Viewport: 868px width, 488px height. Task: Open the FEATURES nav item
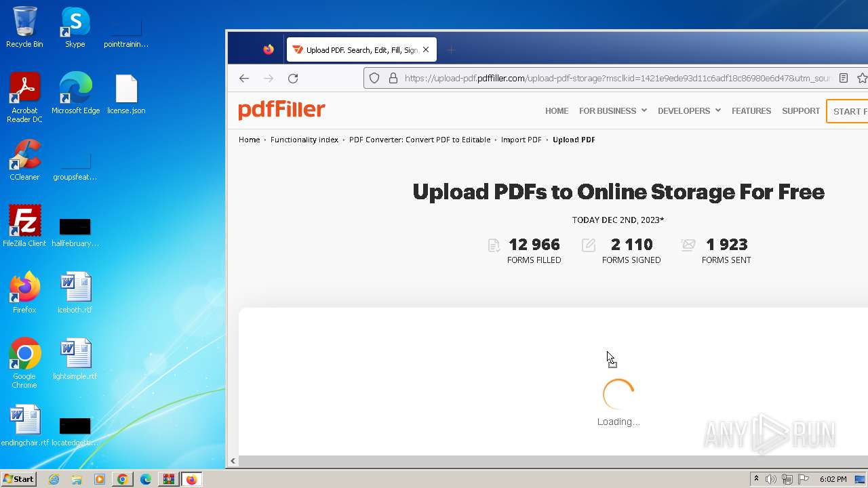751,111
